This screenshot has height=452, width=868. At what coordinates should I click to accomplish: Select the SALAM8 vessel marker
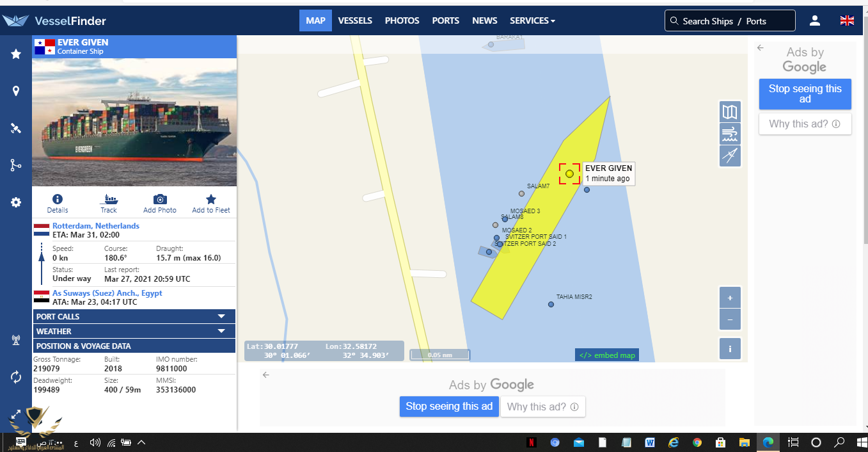495,225
